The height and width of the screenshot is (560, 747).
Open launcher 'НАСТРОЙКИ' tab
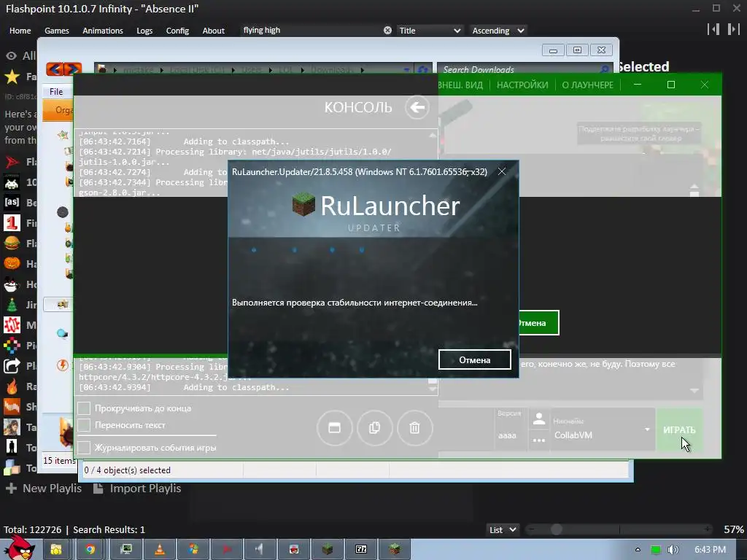522,85
